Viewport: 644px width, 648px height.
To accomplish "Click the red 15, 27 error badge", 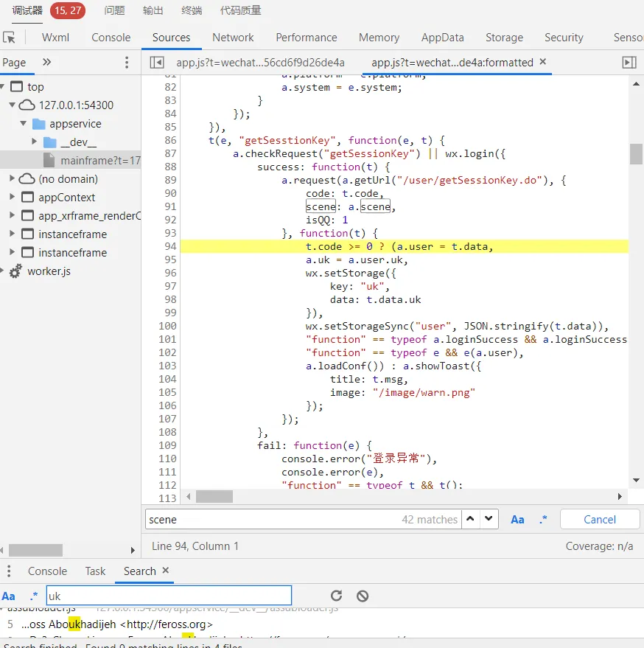I will coord(68,10).
